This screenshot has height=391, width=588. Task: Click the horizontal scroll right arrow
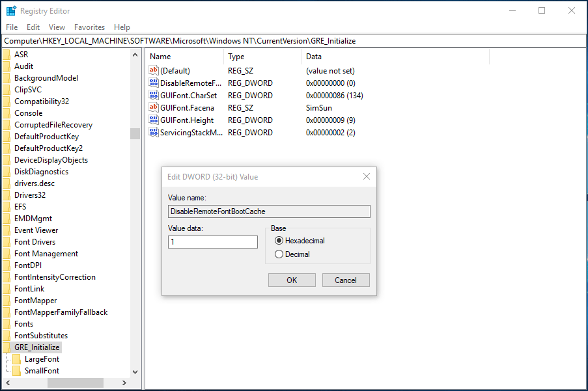pos(124,383)
